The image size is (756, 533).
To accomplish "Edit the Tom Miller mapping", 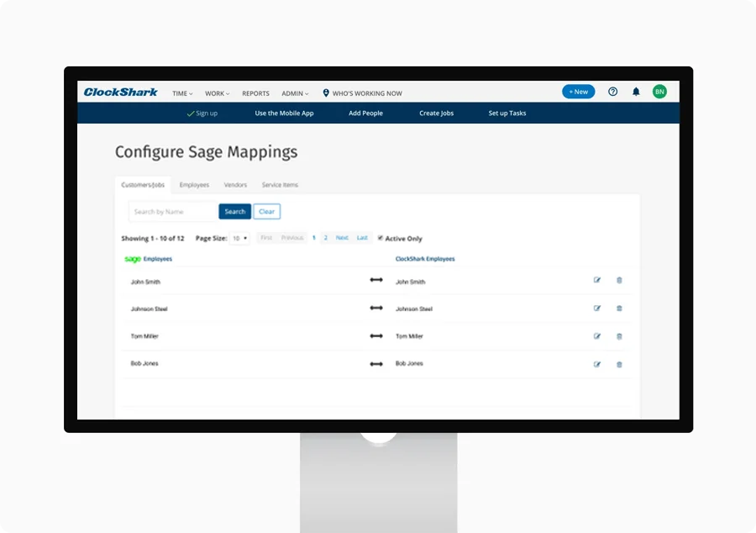I will click(x=597, y=336).
